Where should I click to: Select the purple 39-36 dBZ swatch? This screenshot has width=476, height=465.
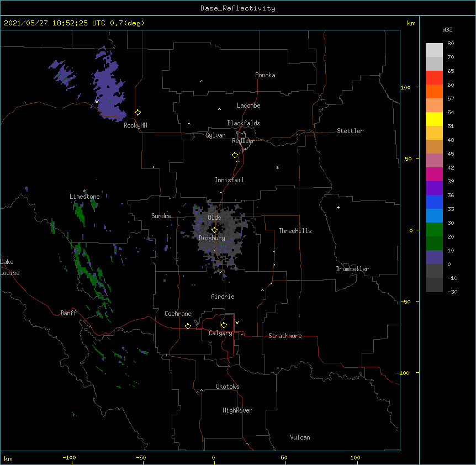point(434,188)
